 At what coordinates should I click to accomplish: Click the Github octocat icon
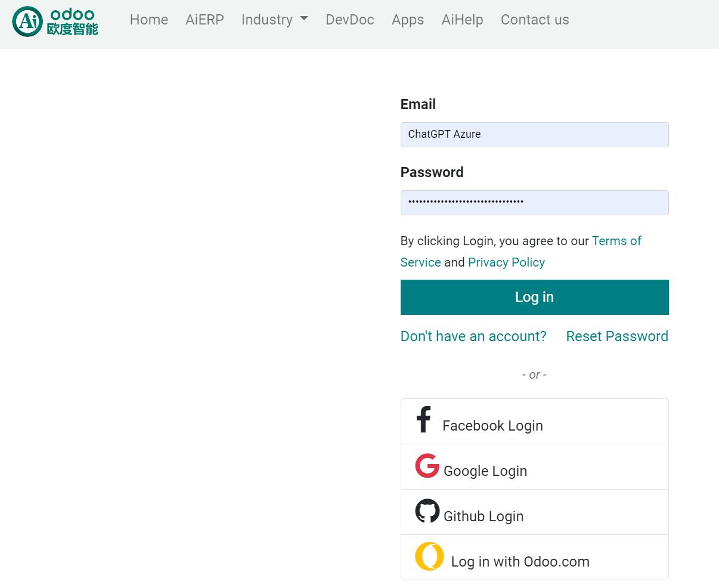(x=427, y=511)
